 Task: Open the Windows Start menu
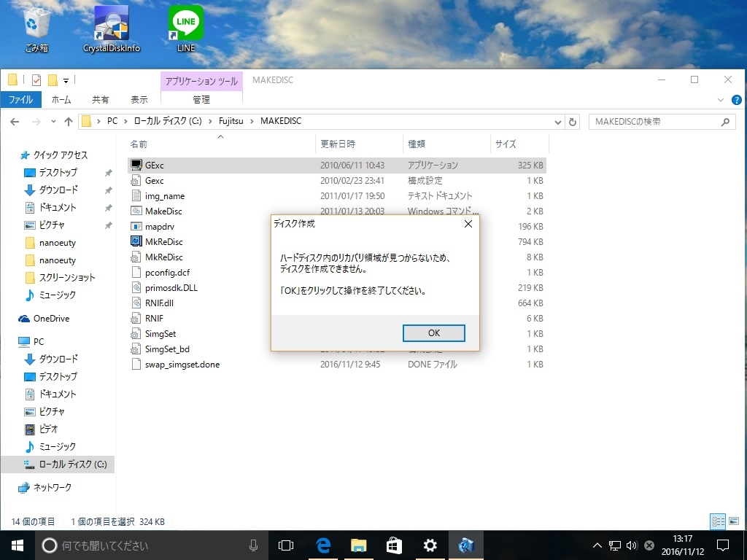pos(18,545)
